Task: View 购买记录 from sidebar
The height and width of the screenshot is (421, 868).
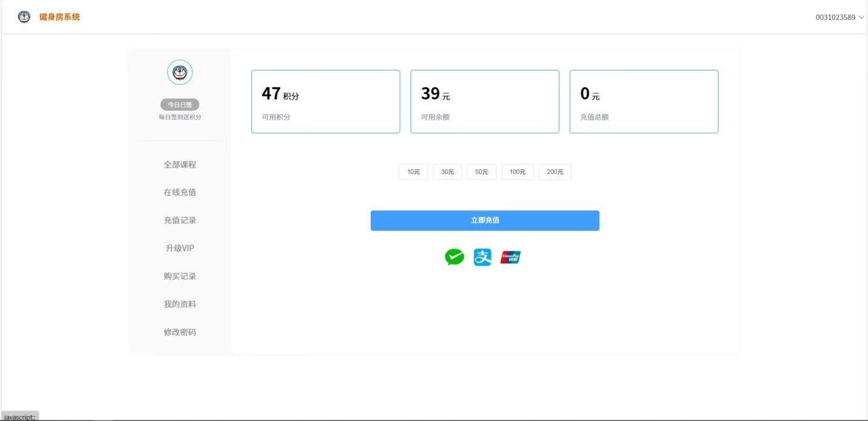Action: point(180,276)
